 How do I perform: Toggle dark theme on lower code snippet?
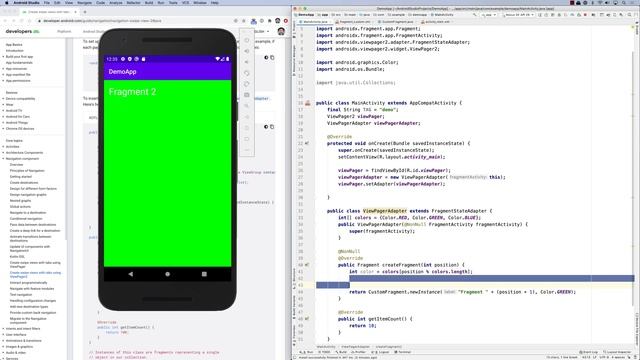tap(266, 127)
